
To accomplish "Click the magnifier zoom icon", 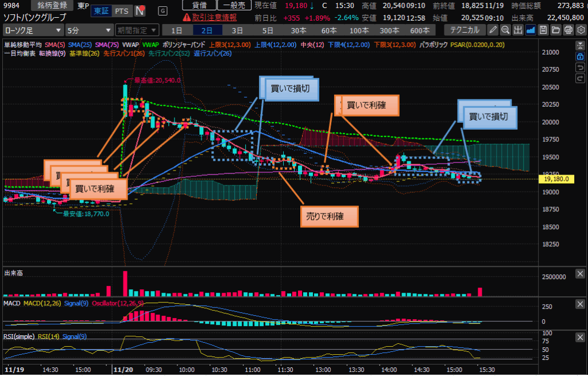I will point(505,29).
